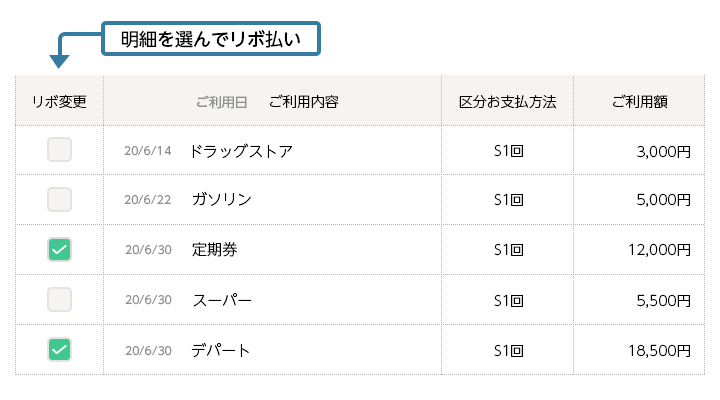Click the 20/6/22 date cell
Screen dimensions: 720x400
click(x=147, y=200)
